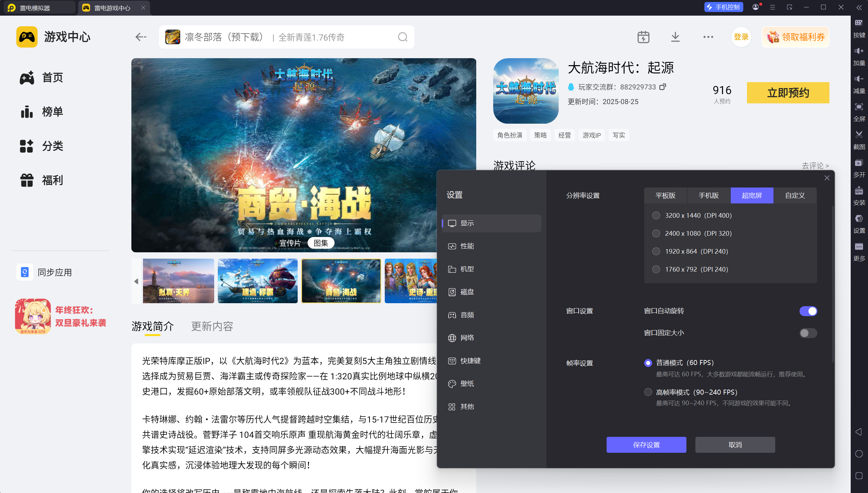Click the volume up (加量) icon
This screenshot has height=493, width=868.
coord(858,51)
